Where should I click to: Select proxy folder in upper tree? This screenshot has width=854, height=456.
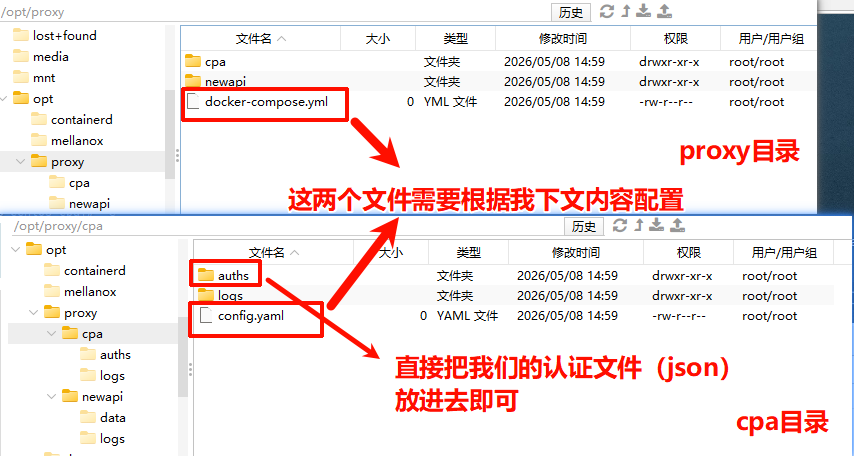(x=68, y=162)
